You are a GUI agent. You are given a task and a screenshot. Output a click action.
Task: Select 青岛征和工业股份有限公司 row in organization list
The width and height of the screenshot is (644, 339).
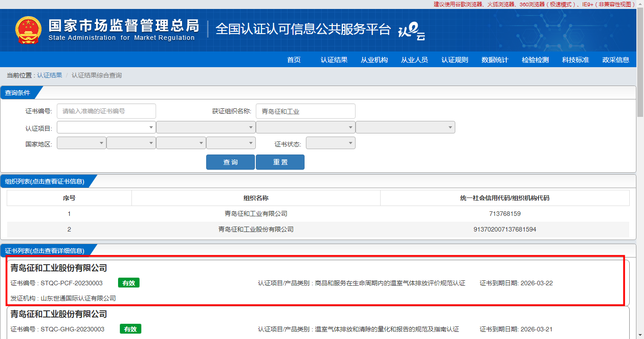(256, 229)
